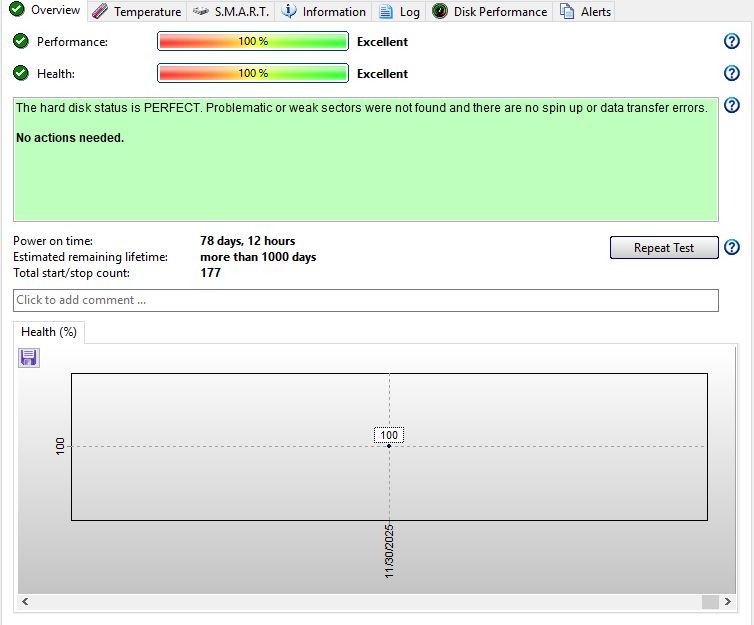The image size is (754, 625).
Task: Switch to the S.M.A.R.T. tab
Action: point(231,12)
